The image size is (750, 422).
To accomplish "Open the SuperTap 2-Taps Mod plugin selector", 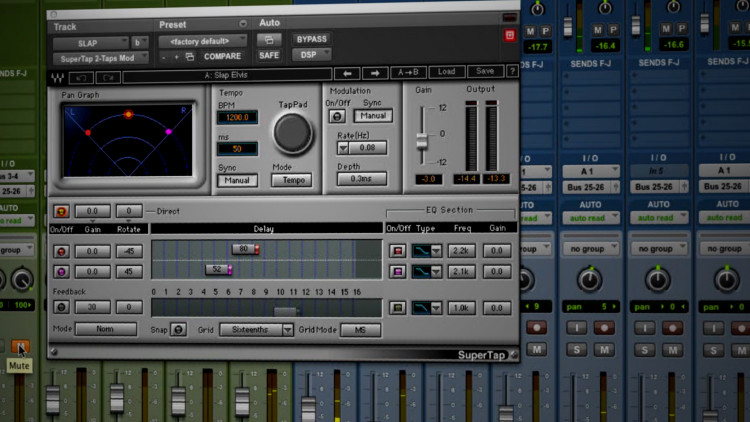I will [100, 58].
